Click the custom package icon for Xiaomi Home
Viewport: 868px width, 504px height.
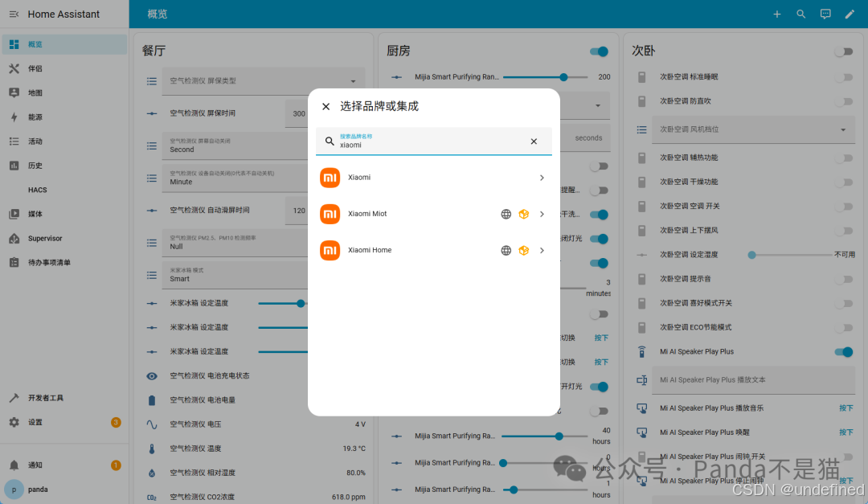[524, 250]
